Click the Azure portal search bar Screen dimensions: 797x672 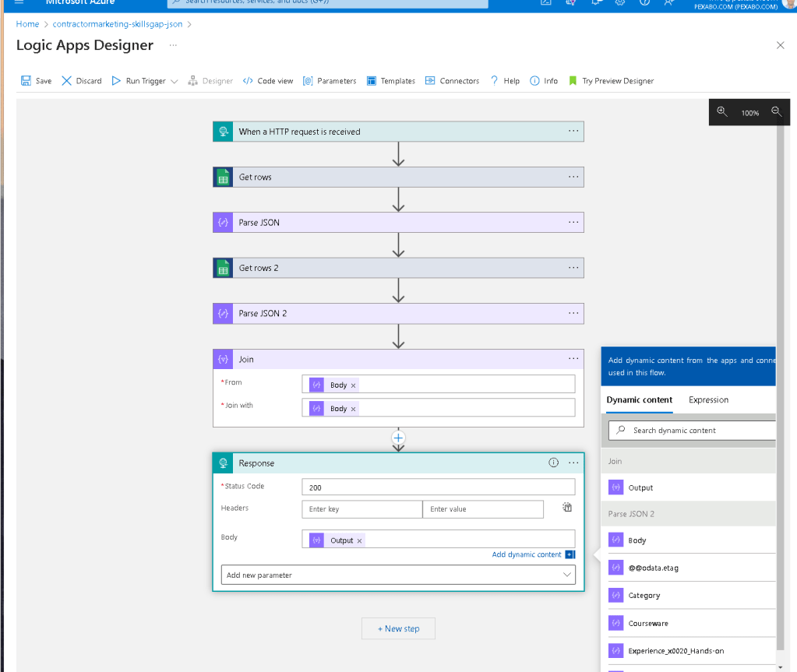328,3
